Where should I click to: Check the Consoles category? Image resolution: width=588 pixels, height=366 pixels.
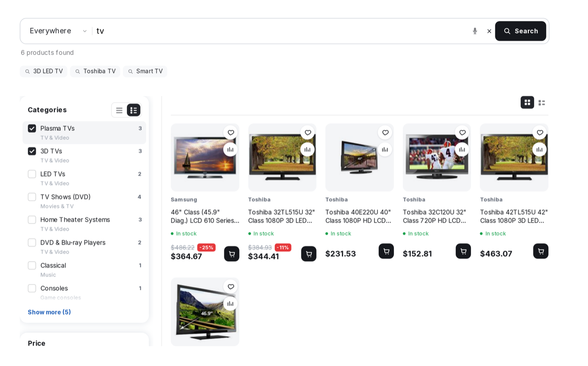point(32,288)
